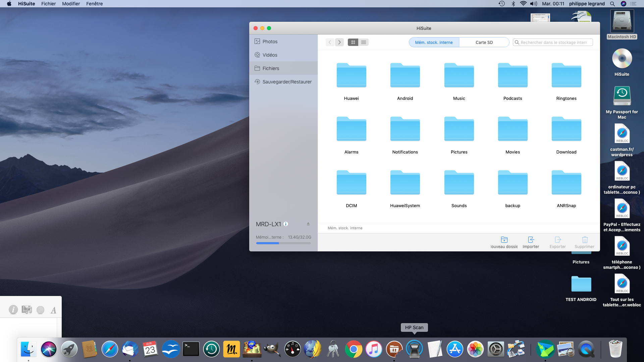The image size is (644, 362).
Task: Click the search field for internal storage
Action: pos(553,42)
